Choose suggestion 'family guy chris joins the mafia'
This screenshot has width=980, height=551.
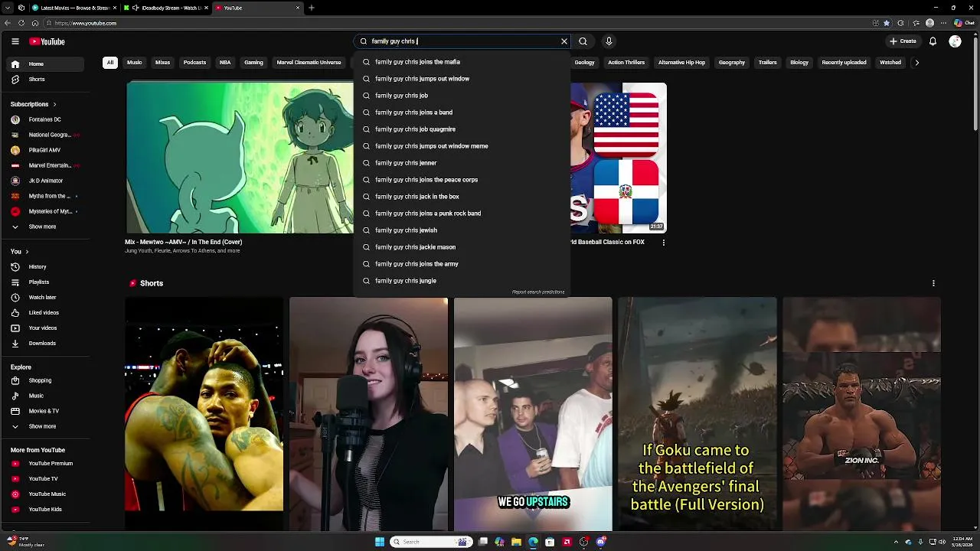tap(462, 62)
